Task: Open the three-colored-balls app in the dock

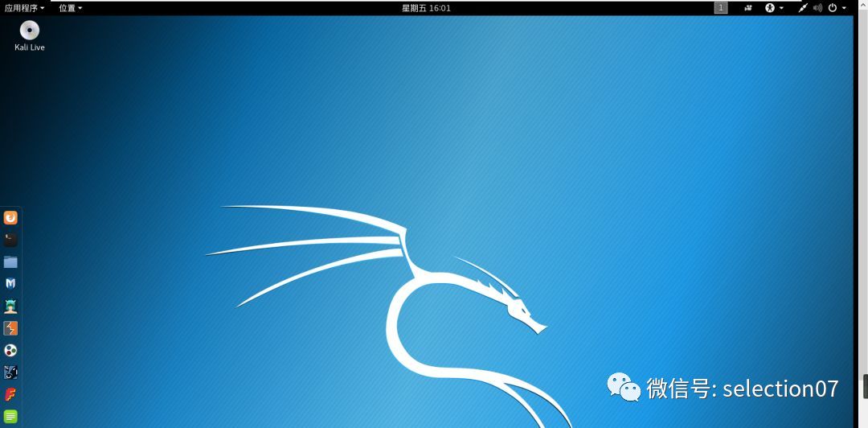Action: coord(10,351)
